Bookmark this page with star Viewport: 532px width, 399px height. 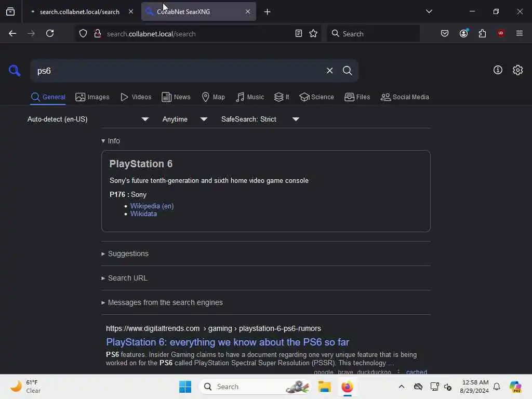coord(313,34)
